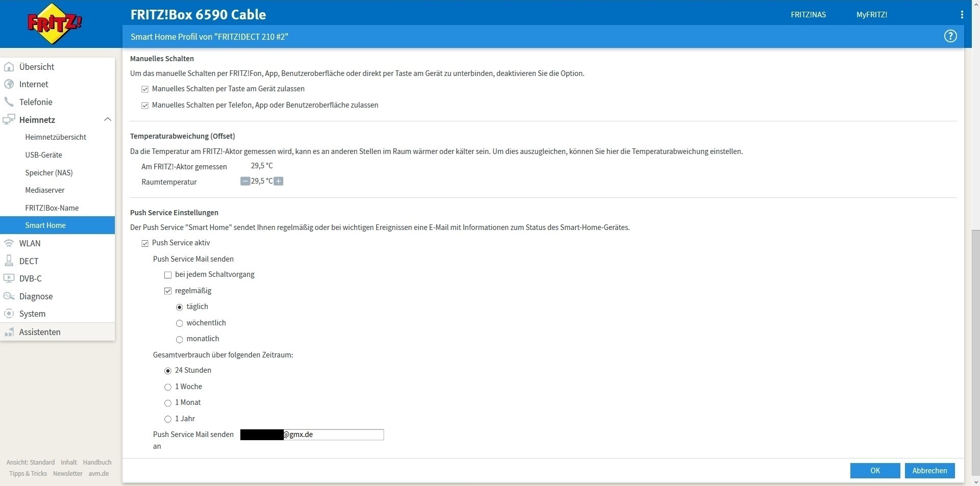Click the scrollbar down arrow

click(x=975, y=482)
